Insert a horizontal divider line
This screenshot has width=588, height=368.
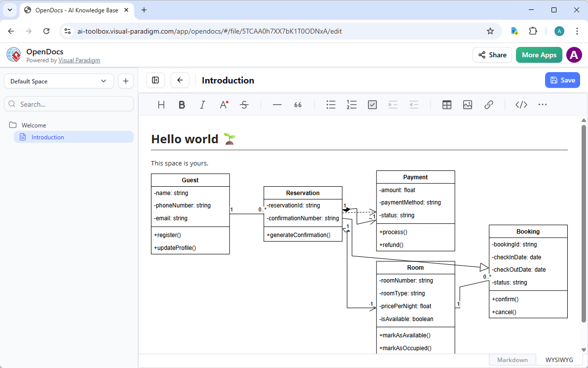(x=277, y=104)
